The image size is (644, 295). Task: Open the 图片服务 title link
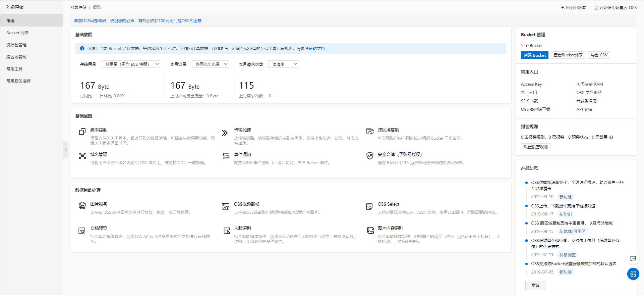click(x=99, y=204)
